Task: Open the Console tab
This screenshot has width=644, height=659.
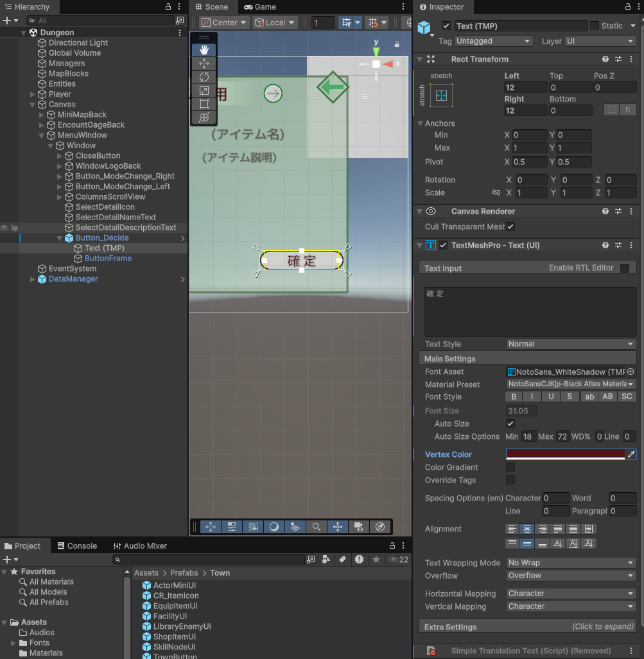Action: (x=76, y=546)
